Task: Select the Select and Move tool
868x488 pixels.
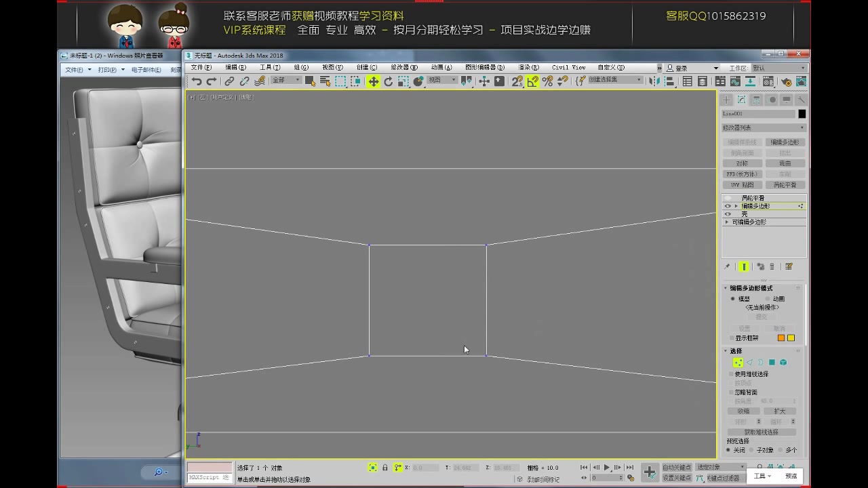Action: (373, 81)
